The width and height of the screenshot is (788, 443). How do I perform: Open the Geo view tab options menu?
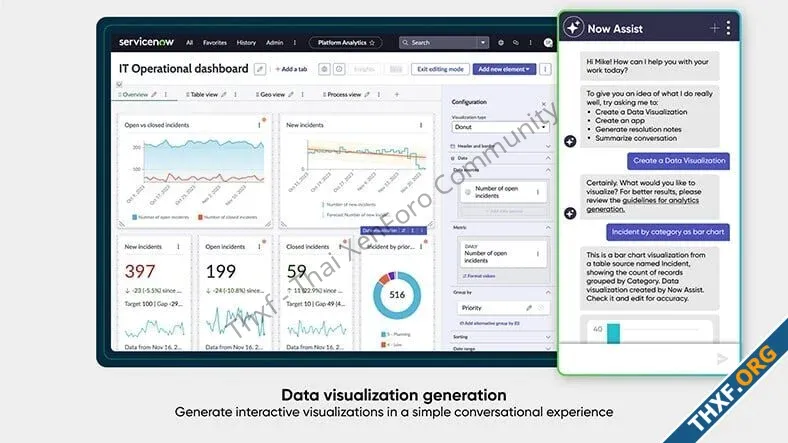[303, 94]
